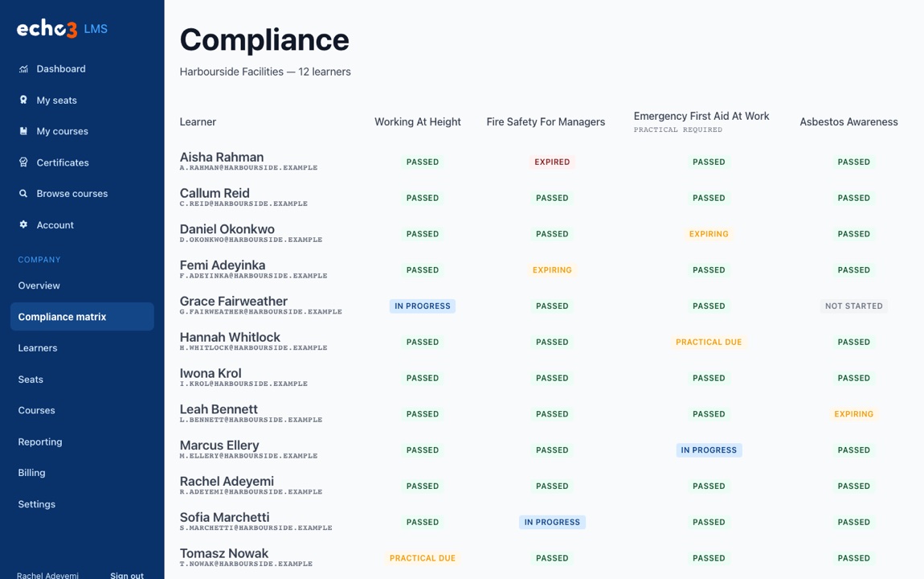Screen dimensions: 924x579
Task: Click the t.nowak@harbourside.example email
Action: point(247,565)
